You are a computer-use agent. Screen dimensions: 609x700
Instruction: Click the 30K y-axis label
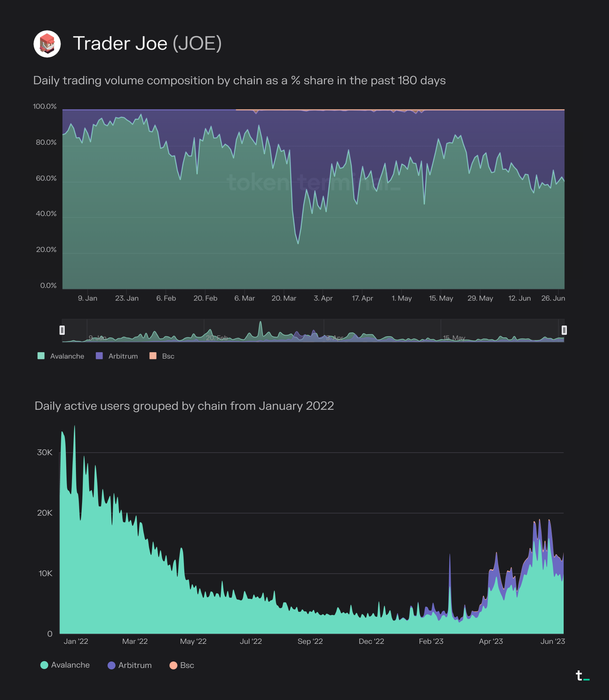pyautogui.click(x=45, y=452)
